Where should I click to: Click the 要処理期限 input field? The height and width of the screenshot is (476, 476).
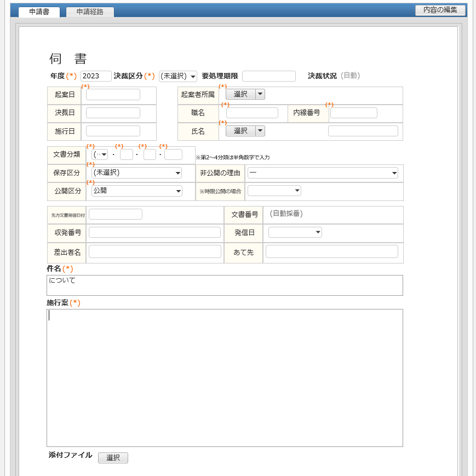point(268,76)
